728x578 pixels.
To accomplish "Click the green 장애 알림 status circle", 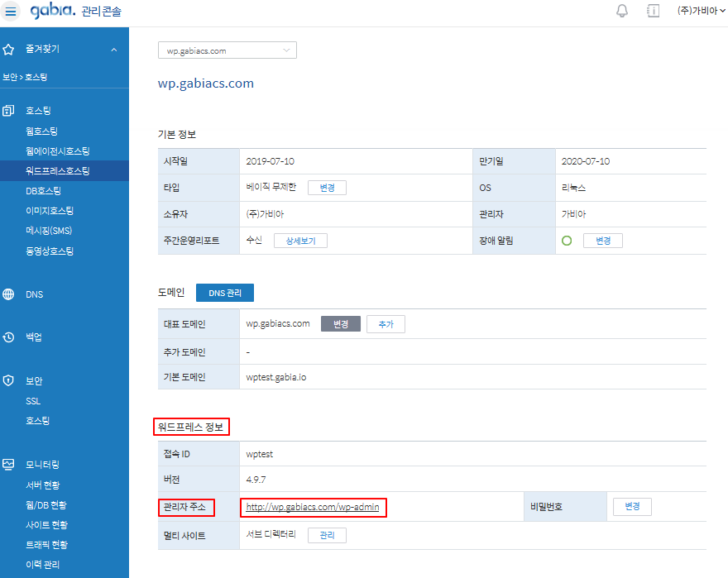I will click(x=567, y=241).
